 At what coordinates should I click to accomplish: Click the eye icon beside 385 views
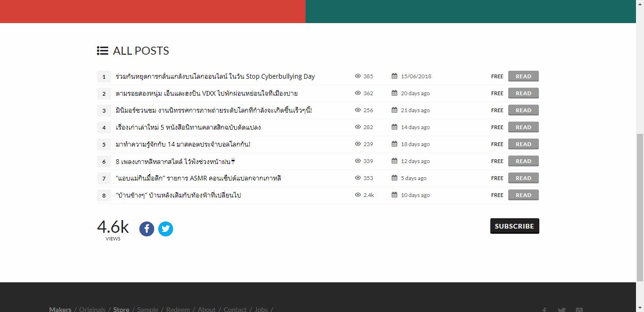click(358, 76)
